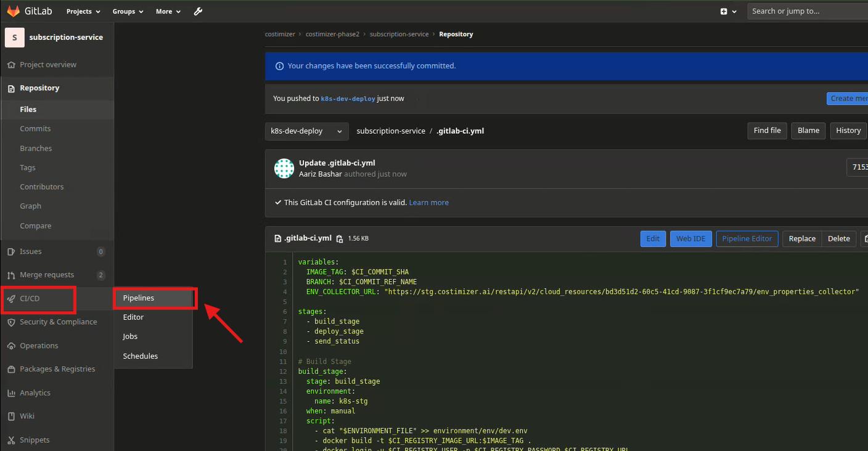Click the Project overview home icon
The height and width of the screenshot is (451, 868).
click(x=11, y=65)
